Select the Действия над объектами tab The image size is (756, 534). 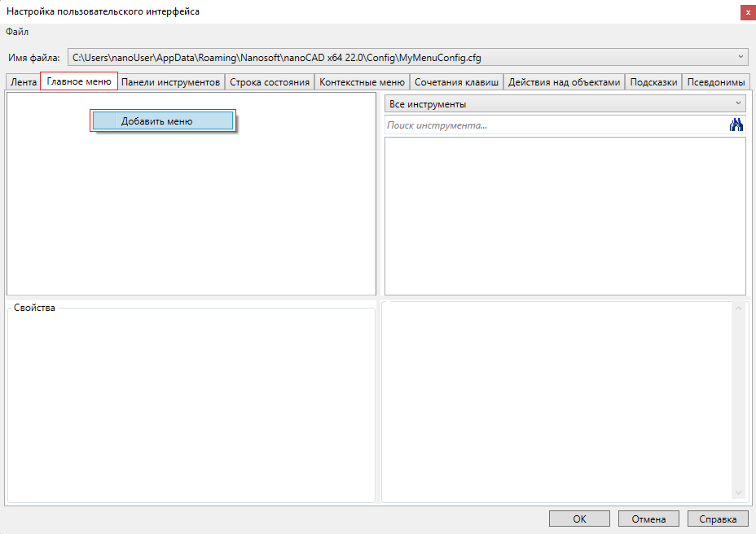coord(564,82)
